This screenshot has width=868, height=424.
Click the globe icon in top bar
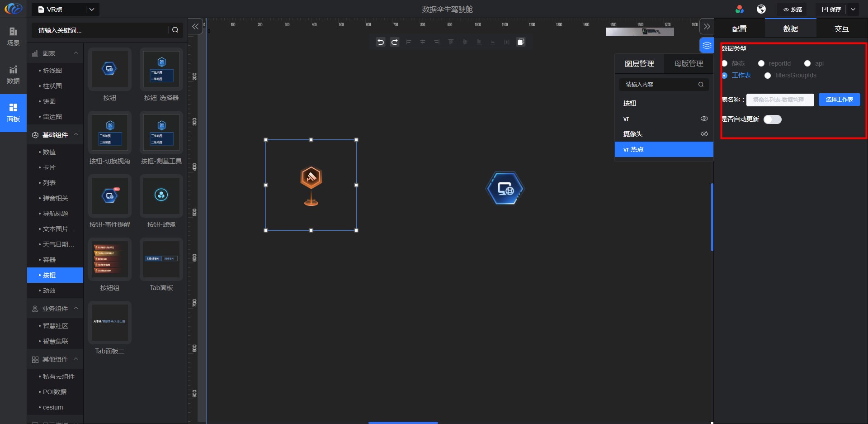pos(761,9)
